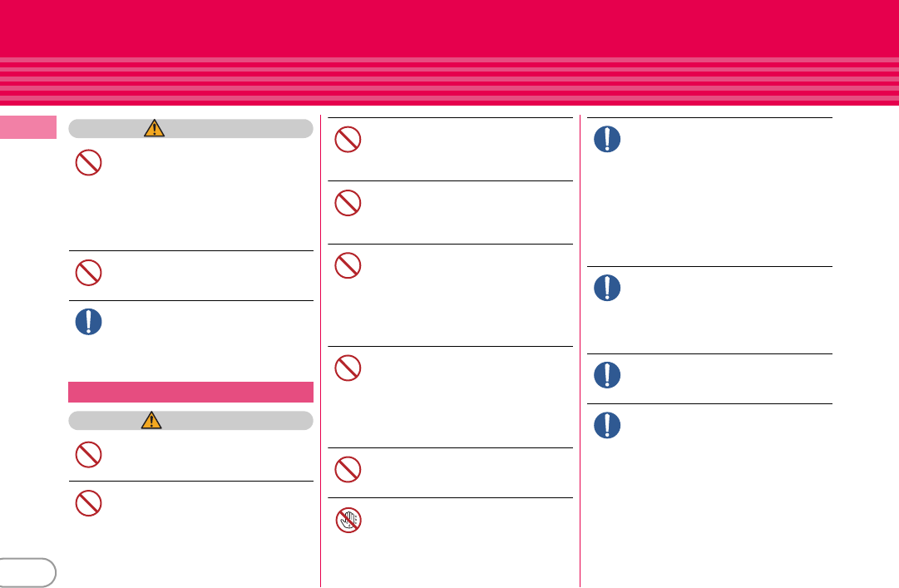The image size is (899, 588).
Task: Click the wet hands prohibited icon
Action: point(348,521)
